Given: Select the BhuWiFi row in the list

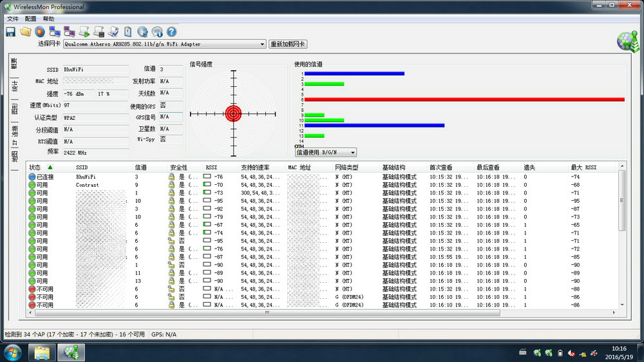Looking at the screenshot, I should [x=323, y=176].
